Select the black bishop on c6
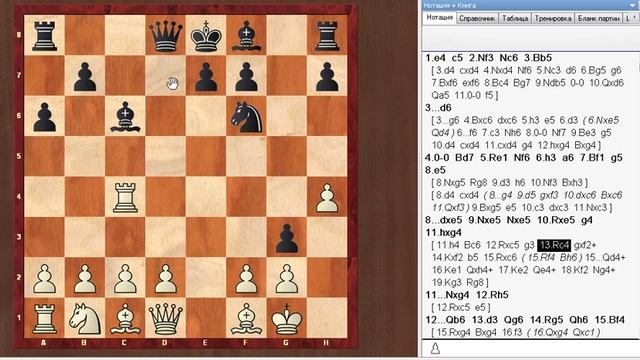This screenshot has width=640, height=360. point(125,117)
